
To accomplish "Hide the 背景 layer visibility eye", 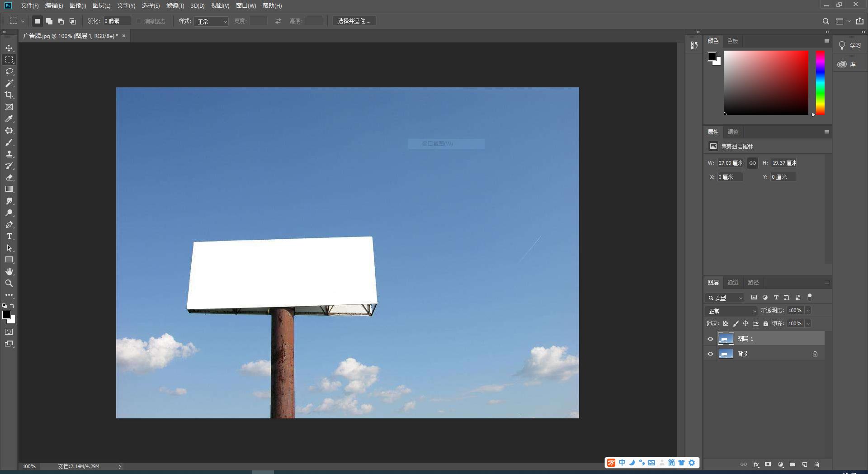I will (711, 354).
